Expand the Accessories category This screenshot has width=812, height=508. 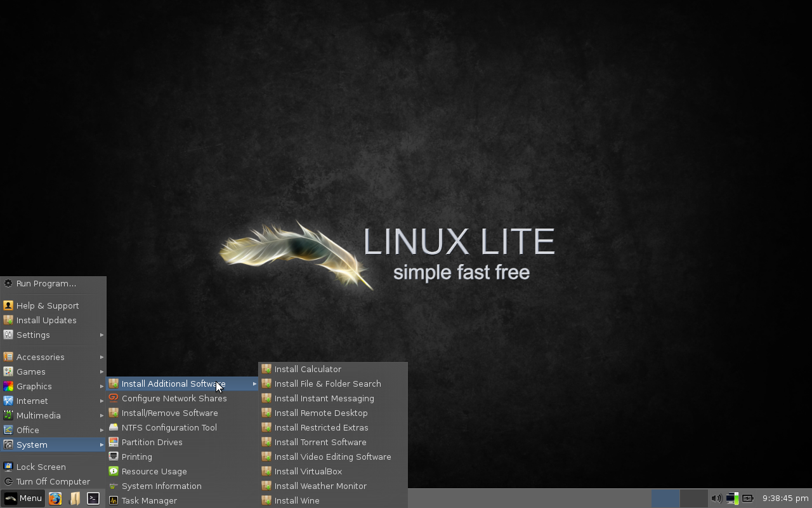coord(53,357)
